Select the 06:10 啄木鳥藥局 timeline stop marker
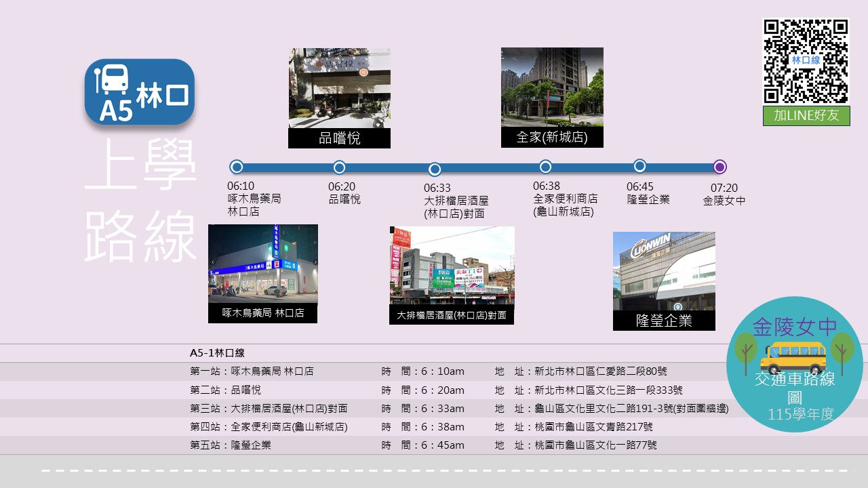Image resolution: width=868 pixels, height=488 pixels. click(x=237, y=167)
